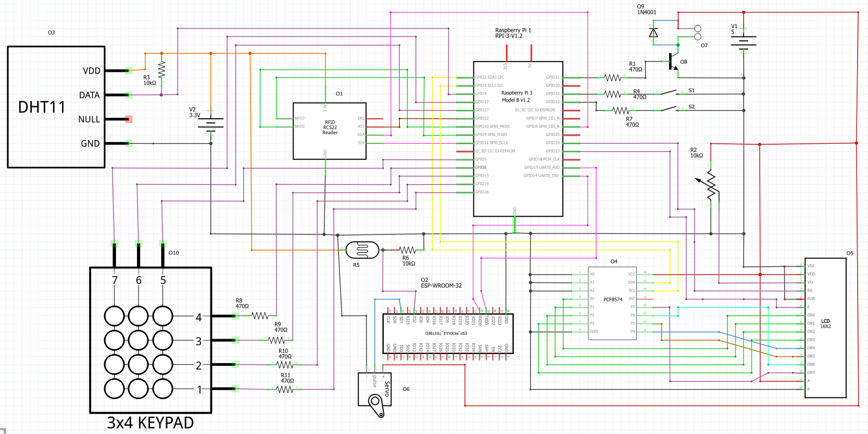Screen dimensions: 868x434
Task: Select the R9 470Ω resistor symbol
Action: pos(276,340)
